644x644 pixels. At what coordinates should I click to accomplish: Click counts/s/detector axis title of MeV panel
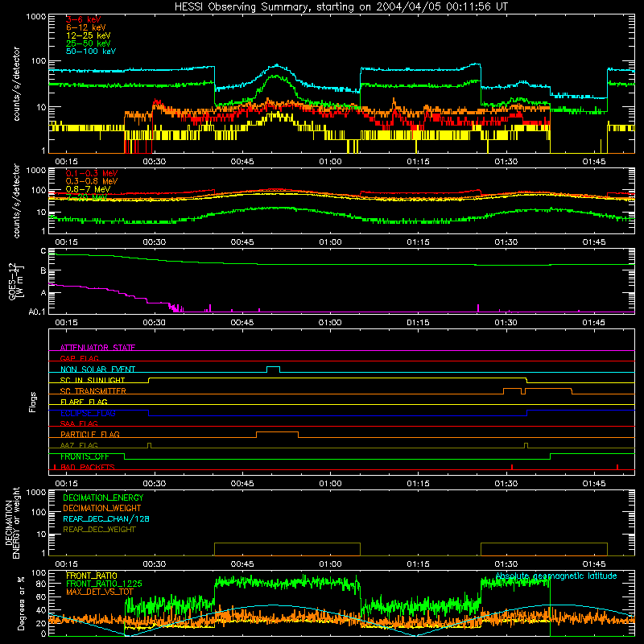click(x=16, y=200)
